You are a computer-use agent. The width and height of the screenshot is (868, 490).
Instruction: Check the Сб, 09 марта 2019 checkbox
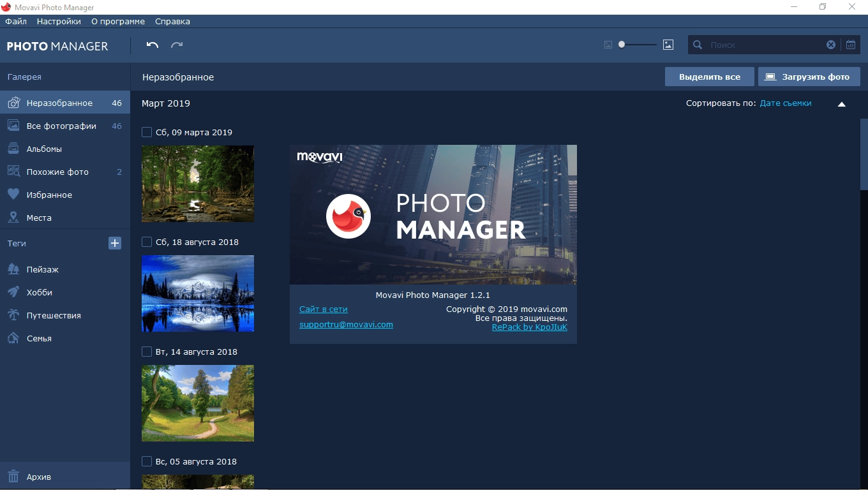coord(147,132)
